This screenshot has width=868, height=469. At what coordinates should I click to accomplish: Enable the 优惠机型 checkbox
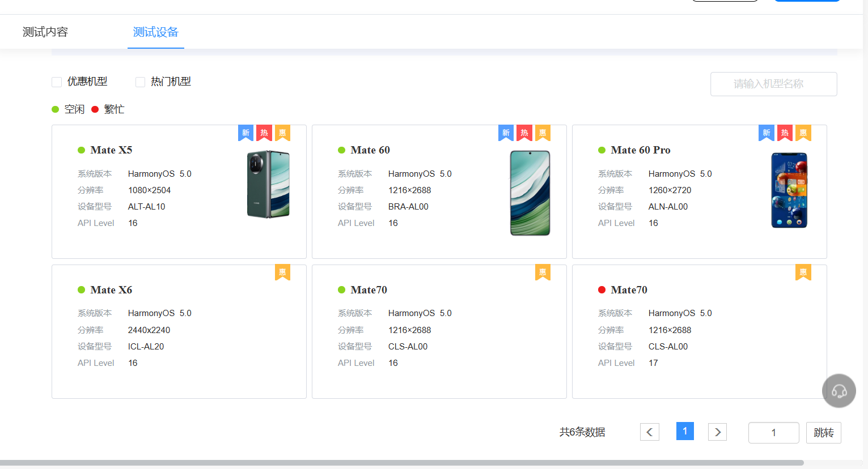click(57, 82)
